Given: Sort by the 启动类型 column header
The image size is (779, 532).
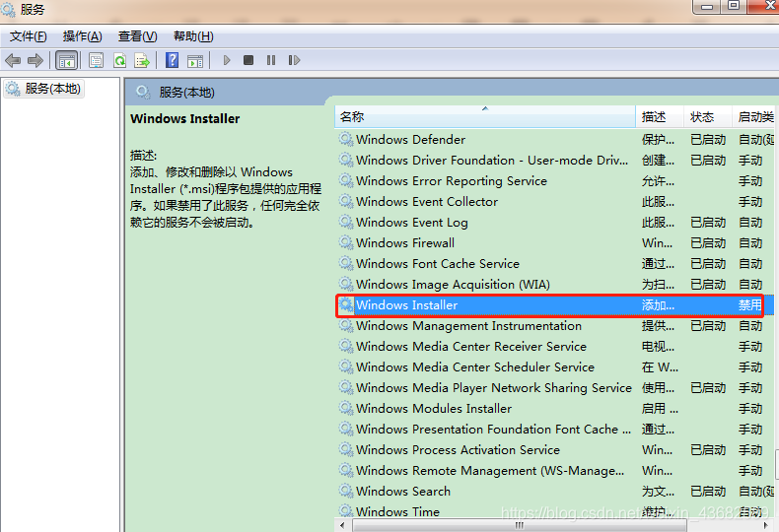Looking at the screenshot, I should pyautogui.click(x=755, y=116).
